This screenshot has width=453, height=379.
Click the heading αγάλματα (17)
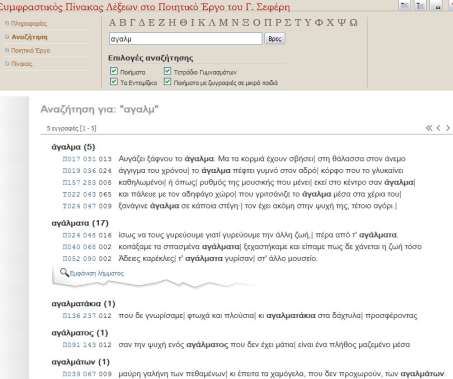point(80,223)
